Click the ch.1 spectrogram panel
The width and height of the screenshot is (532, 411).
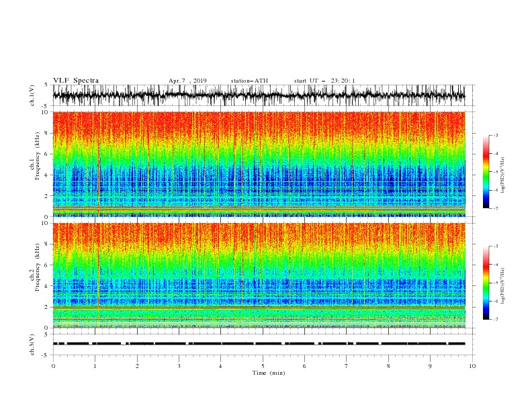click(259, 164)
